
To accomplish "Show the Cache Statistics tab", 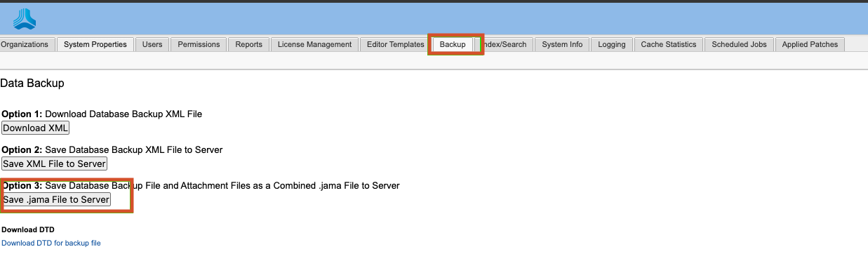I will click(x=669, y=44).
